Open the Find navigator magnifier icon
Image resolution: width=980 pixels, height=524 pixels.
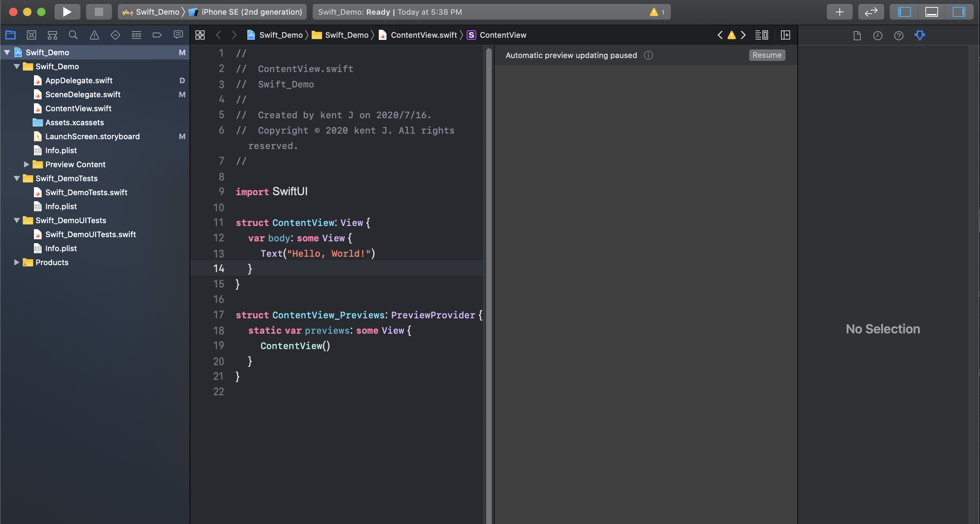(73, 35)
